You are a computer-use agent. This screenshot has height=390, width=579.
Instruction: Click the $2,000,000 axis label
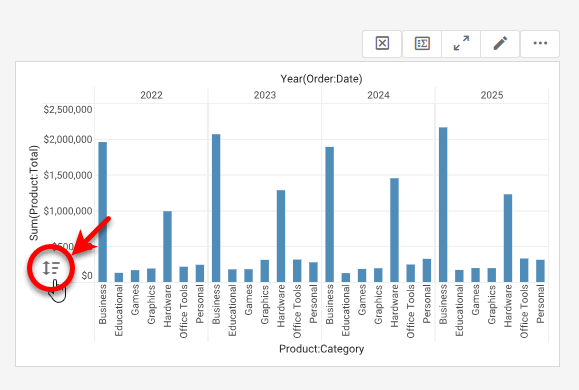[68, 140]
